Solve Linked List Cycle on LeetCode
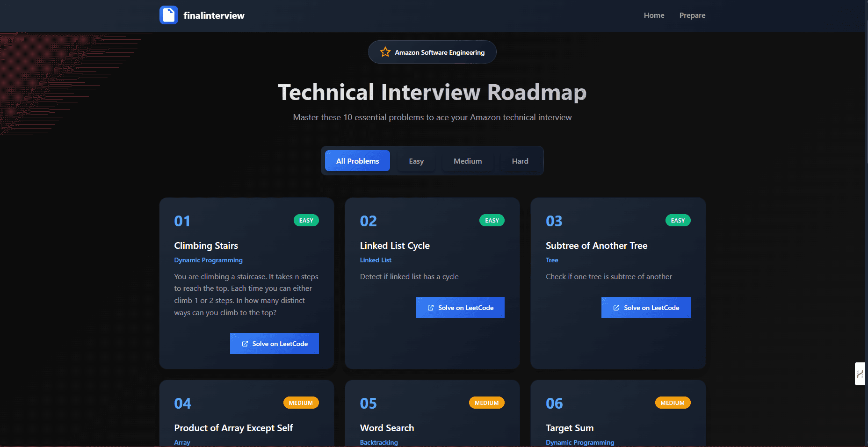This screenshot has height=447, width=868. point(460,308)
